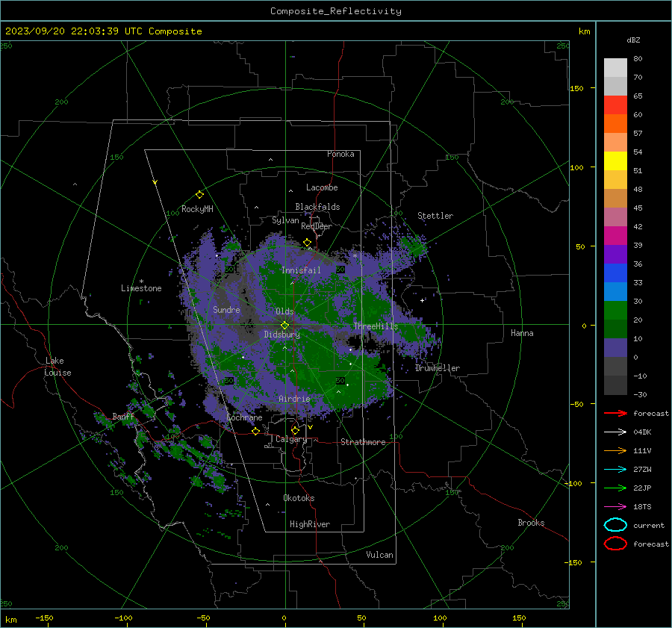Click the Lacombe label

[x=322, y=187]
